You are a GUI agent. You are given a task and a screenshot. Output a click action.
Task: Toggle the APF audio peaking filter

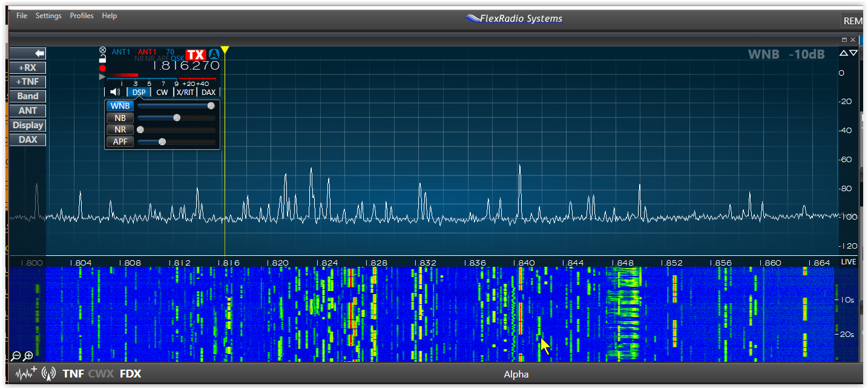tap(120, 141)
